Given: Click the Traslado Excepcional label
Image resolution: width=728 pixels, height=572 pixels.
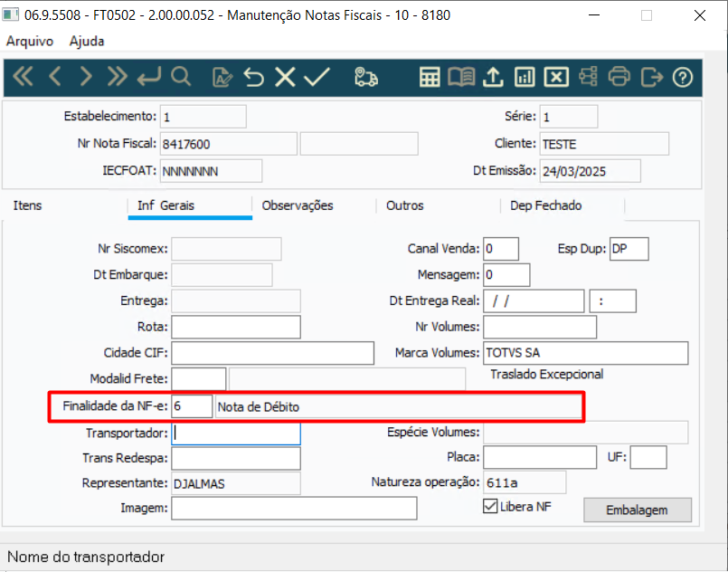Looking at the screenshot, I should (547, 375).
